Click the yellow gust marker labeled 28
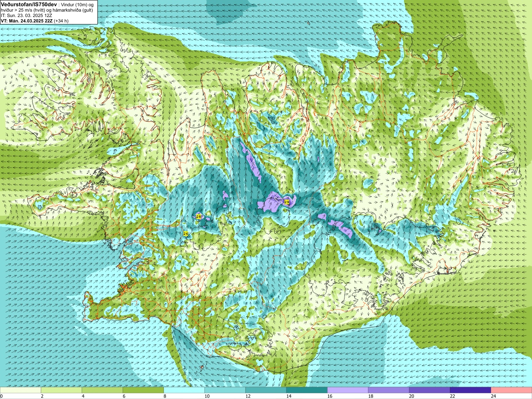Screen dimensions: 532x399 [x=199, y=217]
